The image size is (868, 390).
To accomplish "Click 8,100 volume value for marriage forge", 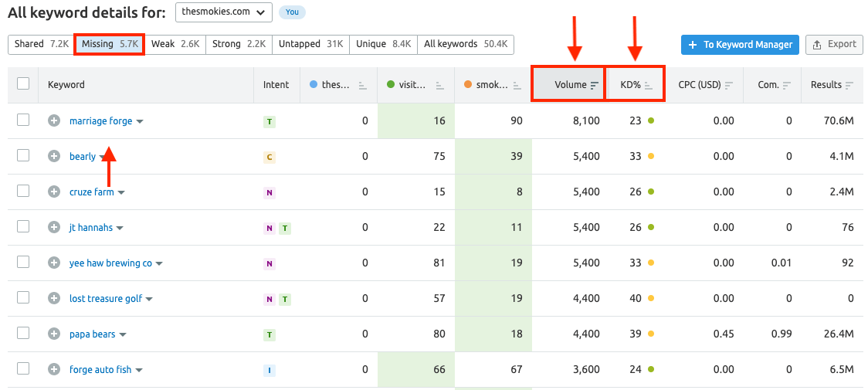I will [586, 120].
